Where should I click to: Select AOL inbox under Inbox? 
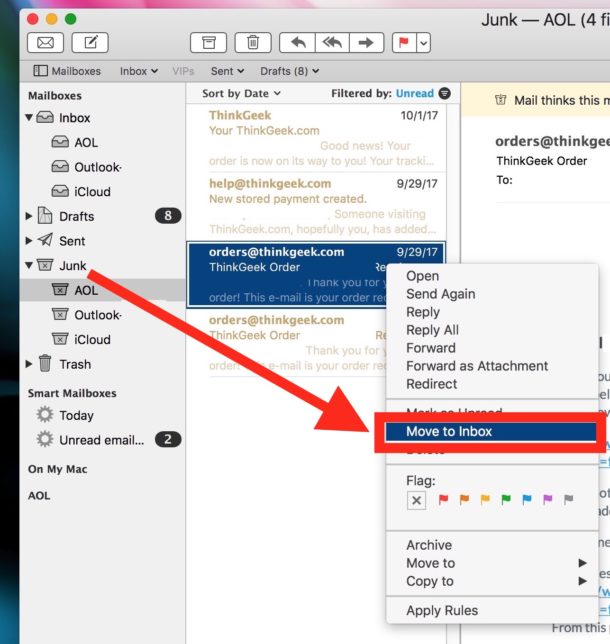coord(102,143)
